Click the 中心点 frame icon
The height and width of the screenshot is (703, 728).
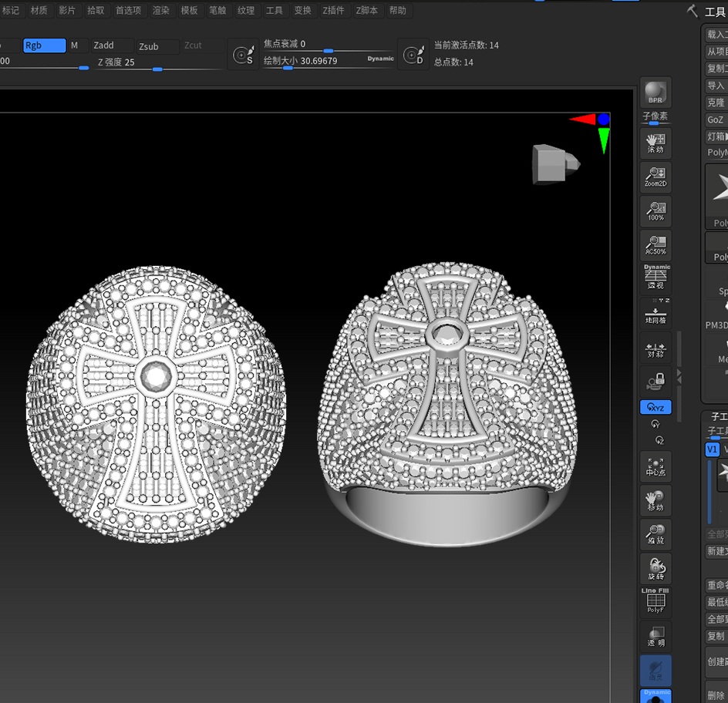click(x=656, y=466)
